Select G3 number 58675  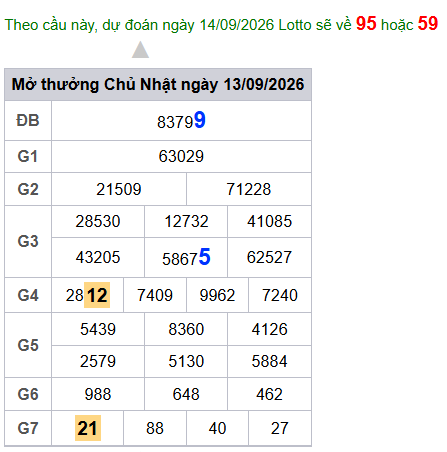186,257
